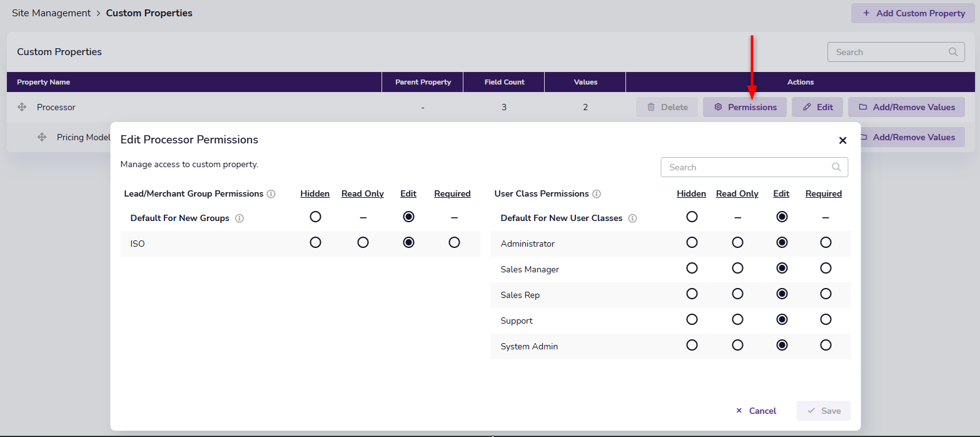Select Hidden for Default For New Groups

point(315,217)
